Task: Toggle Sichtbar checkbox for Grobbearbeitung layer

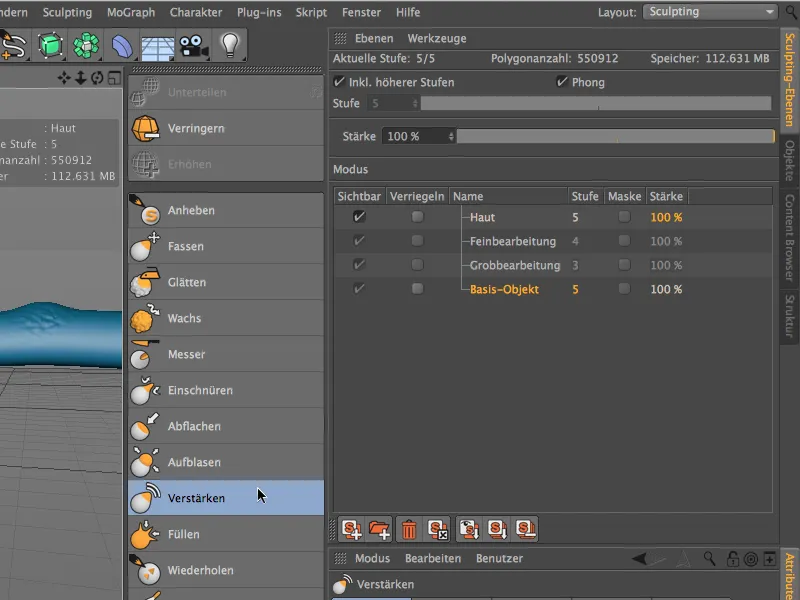Action: point(359,265)
